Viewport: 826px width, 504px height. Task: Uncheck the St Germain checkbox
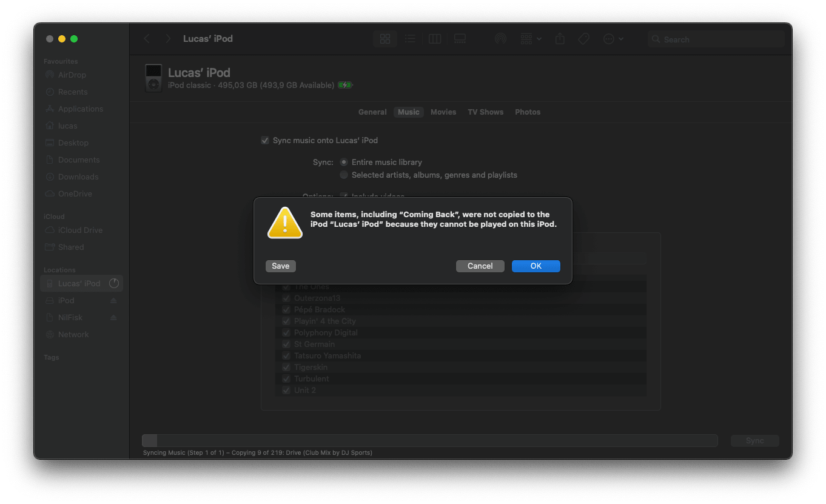click(286, 344)
